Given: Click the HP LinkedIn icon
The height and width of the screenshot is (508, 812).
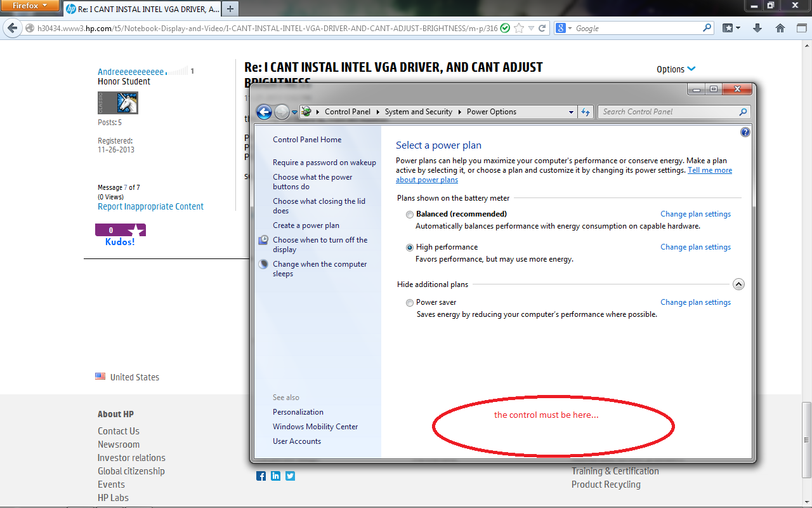Looking at the screenshot, I should [x=275, y=476].
